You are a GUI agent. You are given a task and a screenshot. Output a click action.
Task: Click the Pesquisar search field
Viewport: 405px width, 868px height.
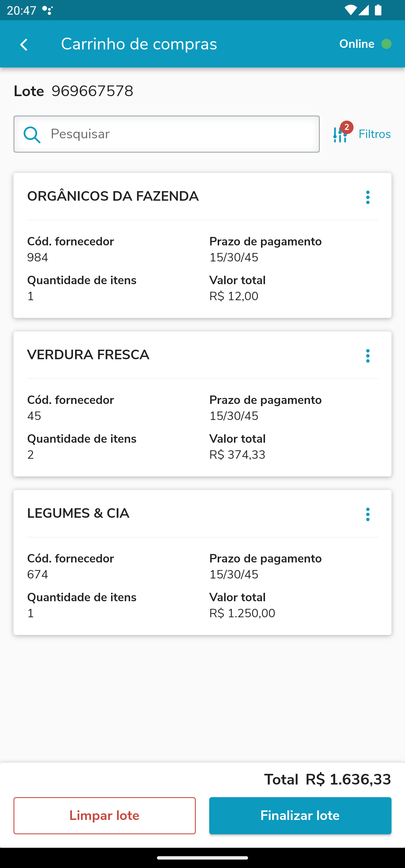point(182,134)
